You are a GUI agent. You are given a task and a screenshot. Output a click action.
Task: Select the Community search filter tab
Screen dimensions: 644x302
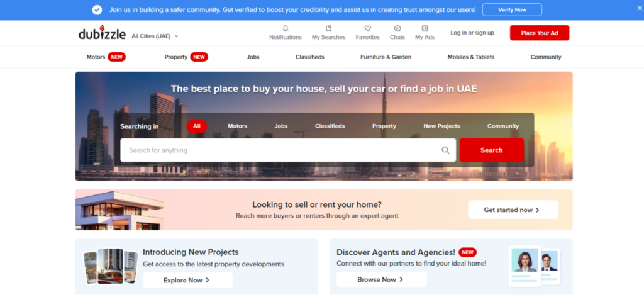tap(502, 126)
